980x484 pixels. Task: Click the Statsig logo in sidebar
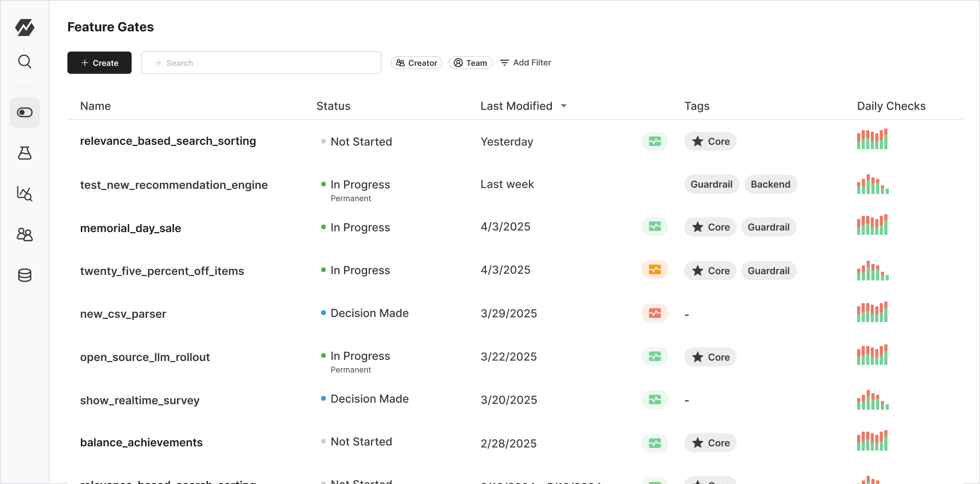tap(25, 27)
